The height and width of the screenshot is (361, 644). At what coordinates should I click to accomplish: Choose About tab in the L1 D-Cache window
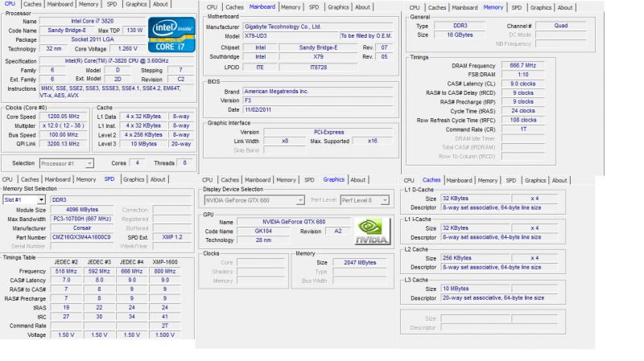coord(559,180)
